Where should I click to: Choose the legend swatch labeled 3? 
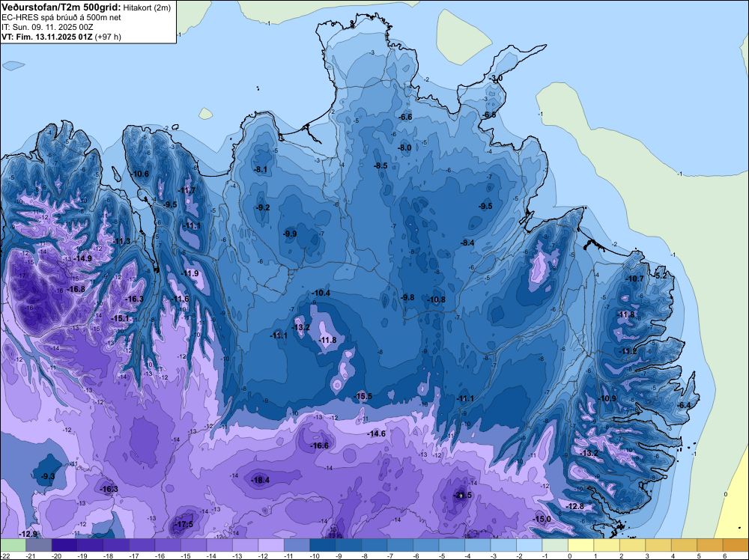[658, 545]
